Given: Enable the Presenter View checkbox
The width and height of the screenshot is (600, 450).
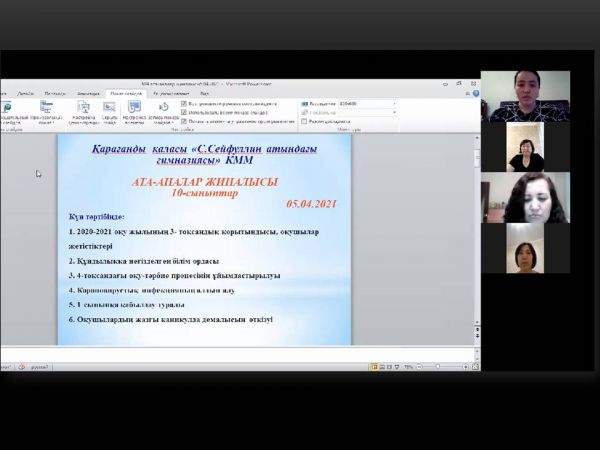Looking at the screenshot, I should tap(304, 121).
